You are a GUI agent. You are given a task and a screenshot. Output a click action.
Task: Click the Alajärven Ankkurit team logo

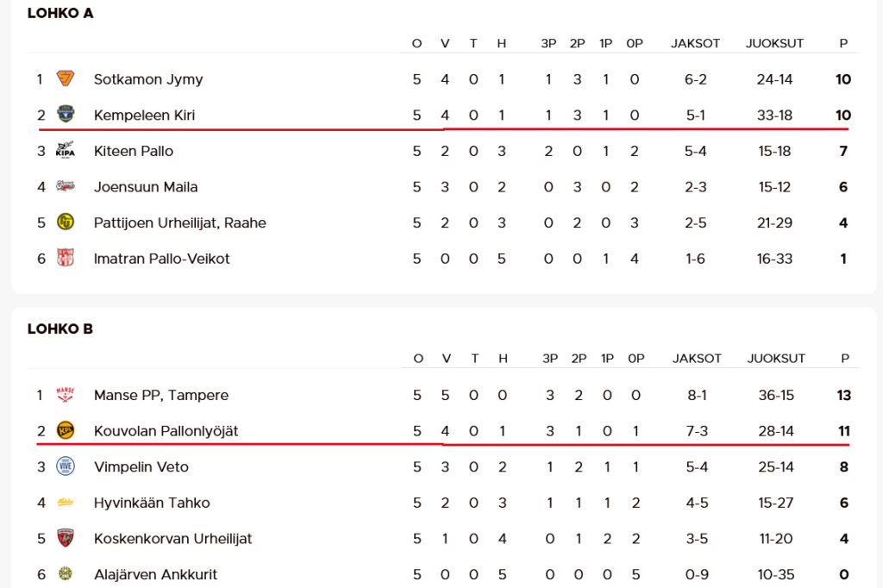[x=66, y=574]
